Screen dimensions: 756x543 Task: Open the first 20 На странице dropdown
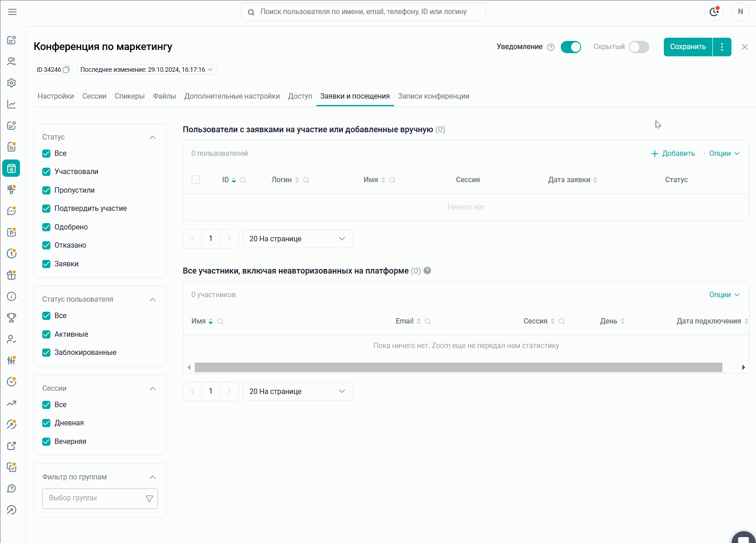[x=298, y=239]
